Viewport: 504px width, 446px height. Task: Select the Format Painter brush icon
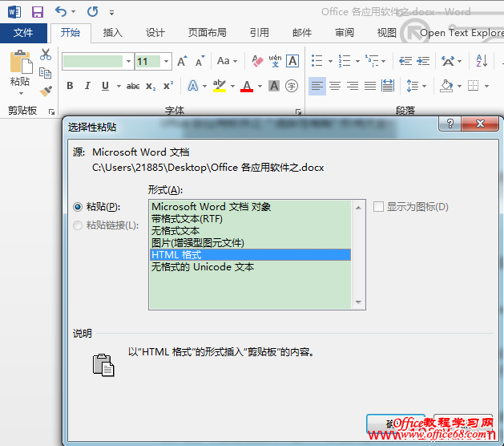(x=46, y=91)
